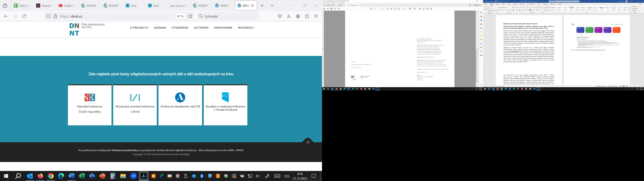Open the Vložení ribbon tab in Word
The width and height of the screenshot is (644, 181).
pyautogui.click(x=497, y=4)
